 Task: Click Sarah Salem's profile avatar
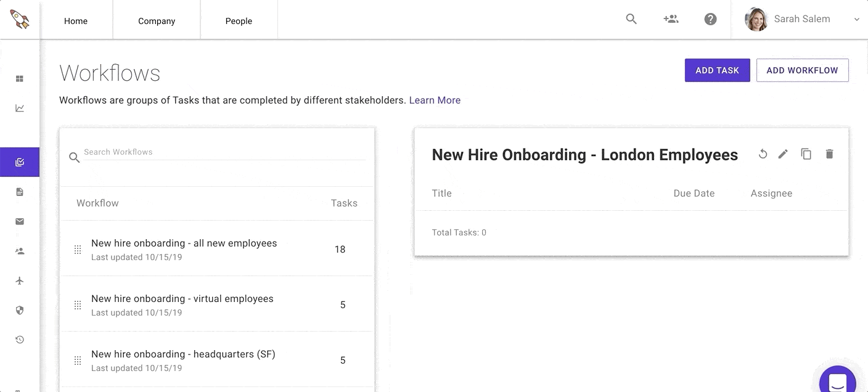click(756, 19)
